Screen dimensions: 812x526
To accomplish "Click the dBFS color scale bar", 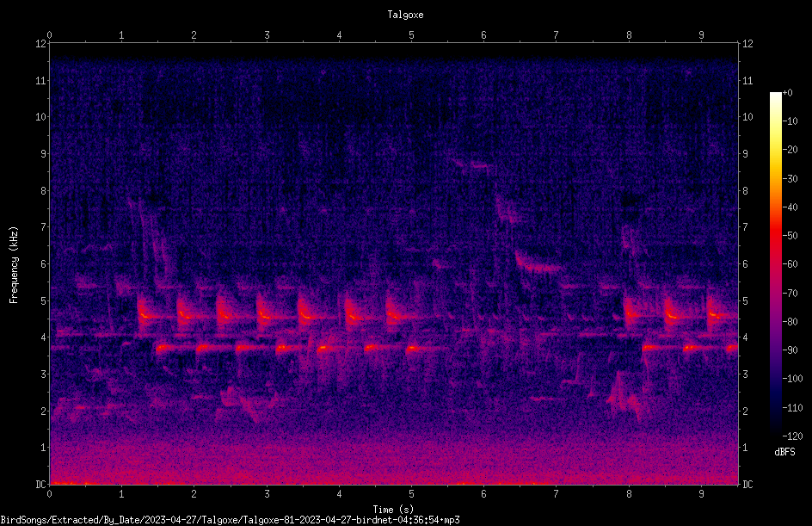I will pyautogui.click(x=775, y=263).
